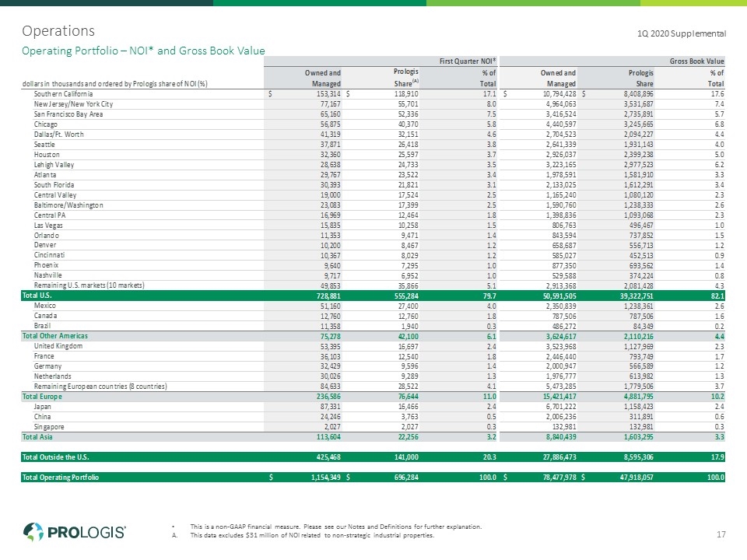Select the 'Japan' row label
This screenshot has height=560, width=747.
point(42,407)
